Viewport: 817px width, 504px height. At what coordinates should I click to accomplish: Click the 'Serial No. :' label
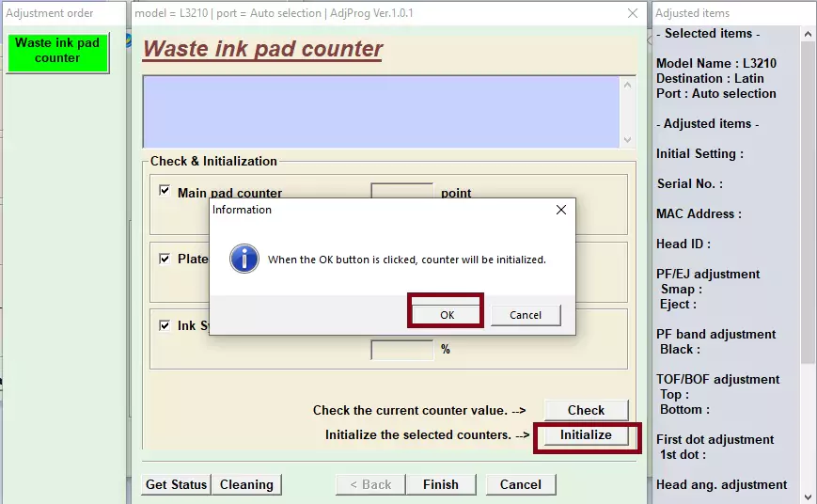tap(689, 183)
